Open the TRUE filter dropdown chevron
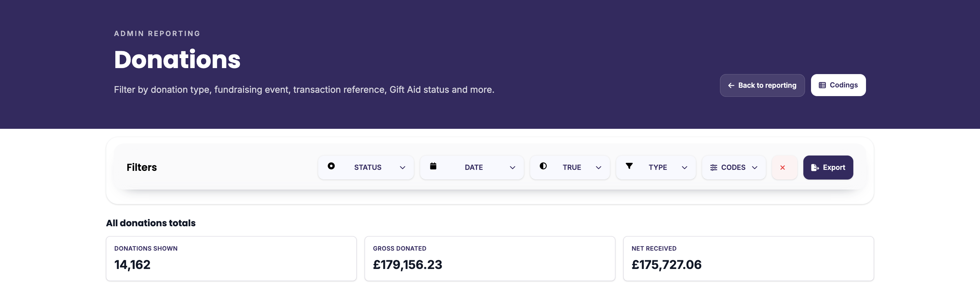This screenshot has height=295, width=980. tap(598, 168)
